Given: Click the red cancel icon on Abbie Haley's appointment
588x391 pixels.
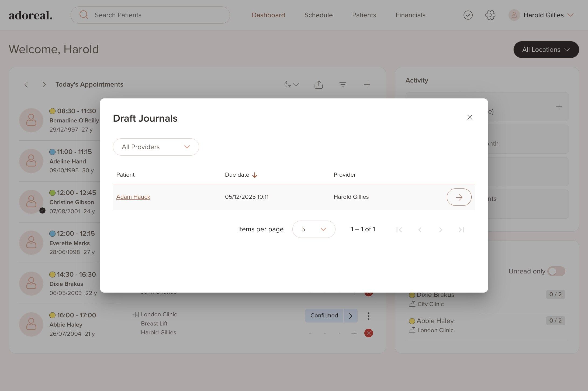Looking at the screenshot, I should pos(368,333).
